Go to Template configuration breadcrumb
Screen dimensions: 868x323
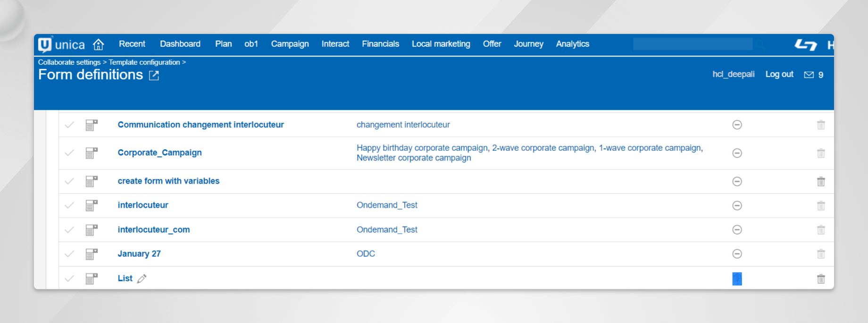(x=144, y=62)
